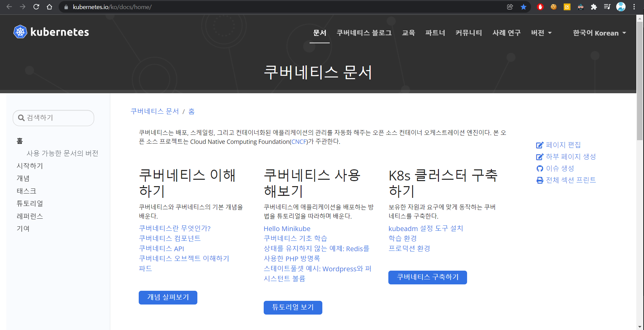Reload the page with refresh icon
The height and width of the screenshot is (330, 644).
(36, 7)
